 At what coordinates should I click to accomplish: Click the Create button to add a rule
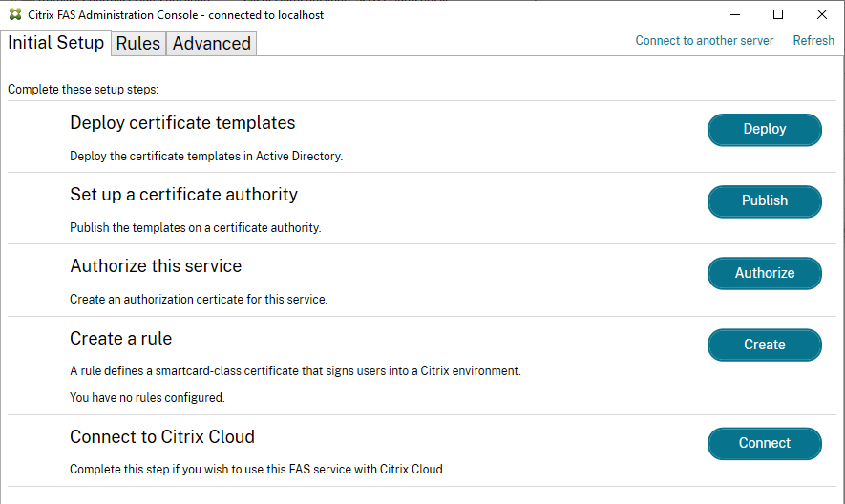764,345
